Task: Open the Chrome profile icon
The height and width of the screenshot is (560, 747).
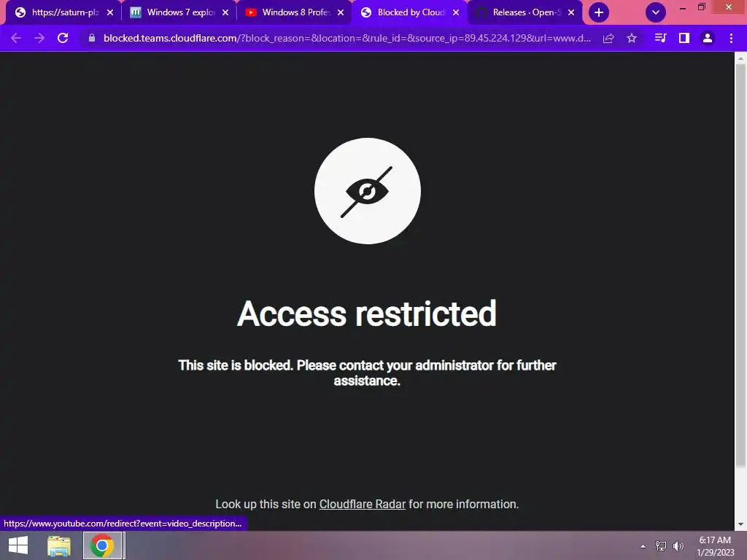Action: coord(708,38)
